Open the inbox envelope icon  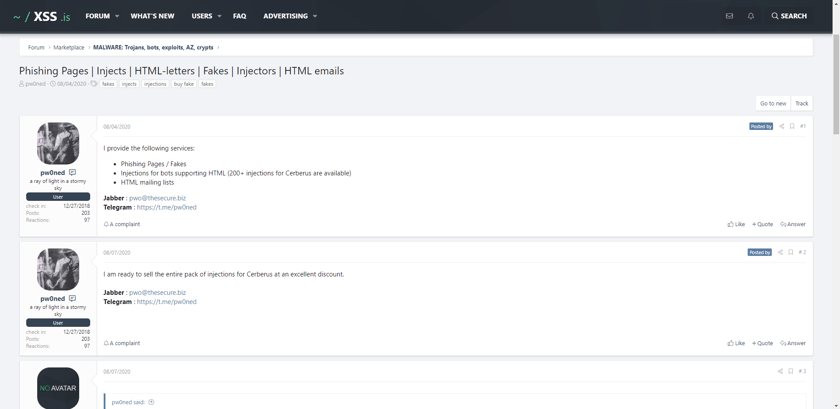729,16
